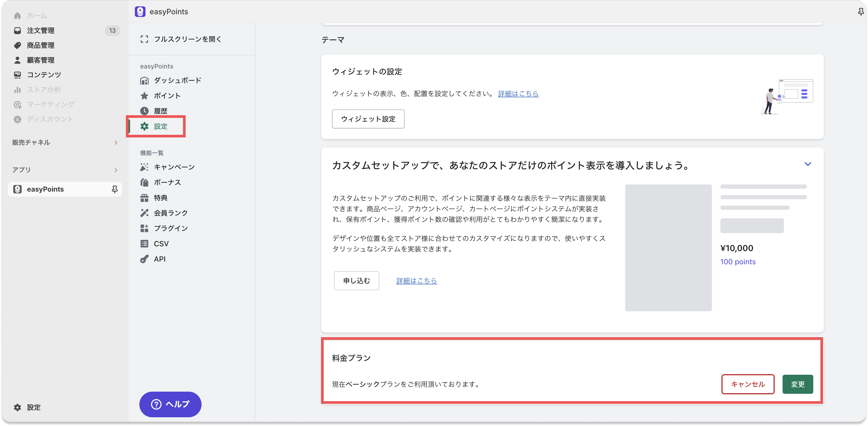
Task: Select the gift icon for 特典
Action: point(144,198)
